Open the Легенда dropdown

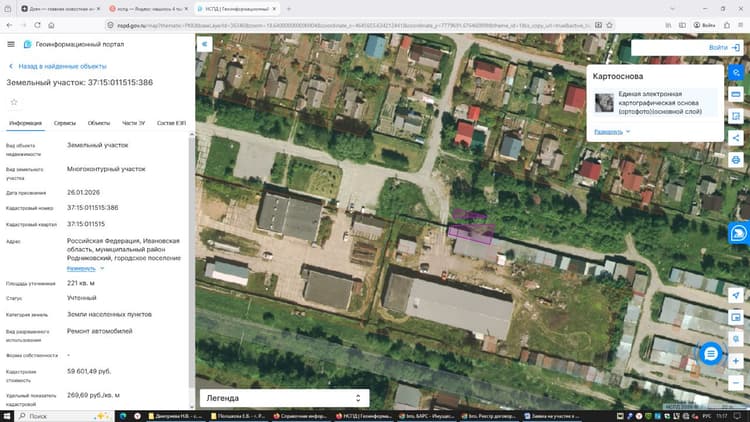(285, 398)
